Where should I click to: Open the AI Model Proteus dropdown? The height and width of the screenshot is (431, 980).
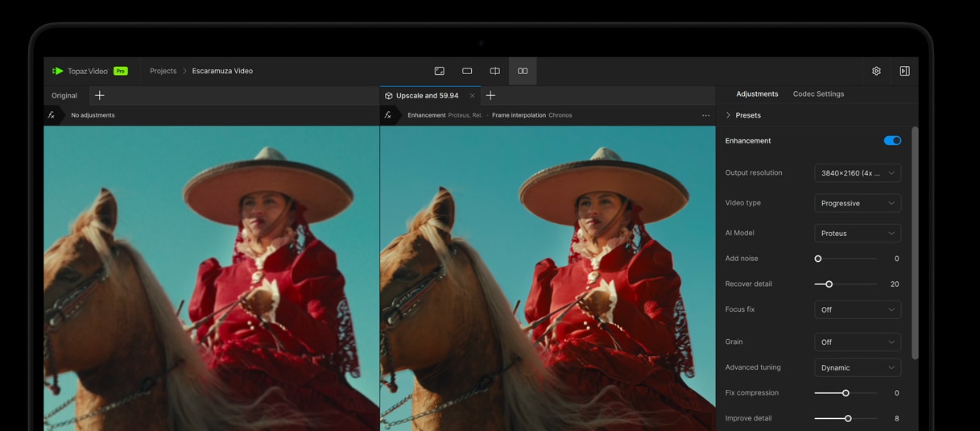857,234
